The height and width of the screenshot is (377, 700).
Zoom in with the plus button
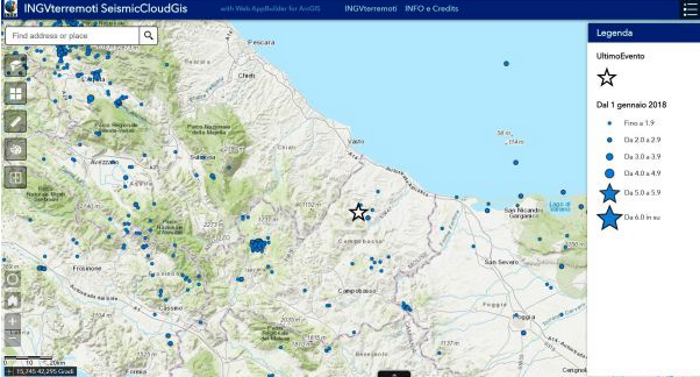pyautogui.click(x=12, y=321)
